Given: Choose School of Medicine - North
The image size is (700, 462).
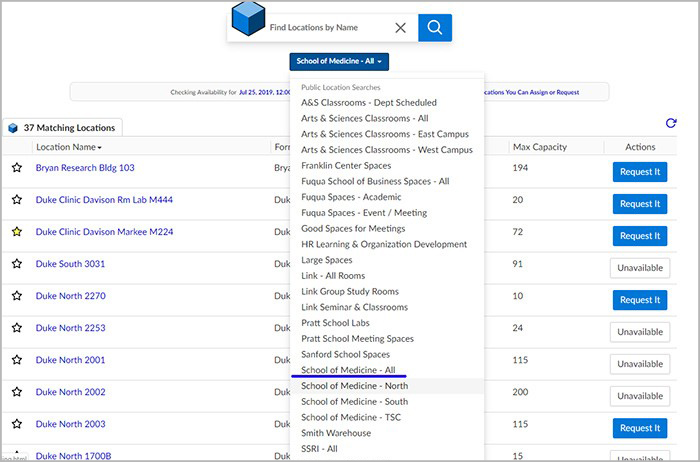Looking at the screenshot, I should [354, 386].
